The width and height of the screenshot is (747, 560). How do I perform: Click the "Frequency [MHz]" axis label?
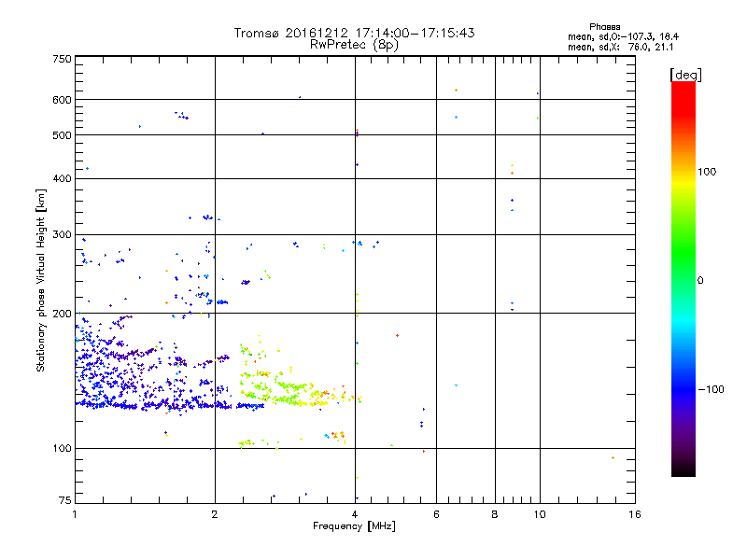point(354,526)
